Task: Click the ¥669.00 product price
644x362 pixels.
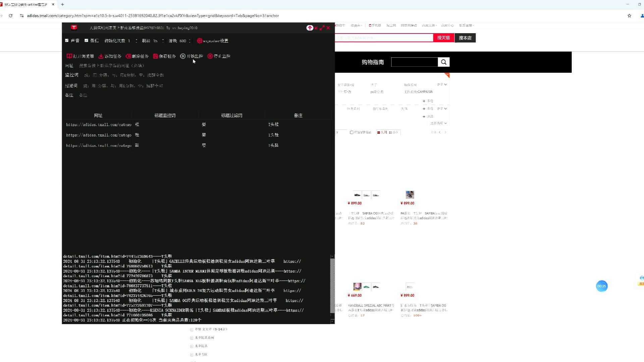Action: pos(355,295)
